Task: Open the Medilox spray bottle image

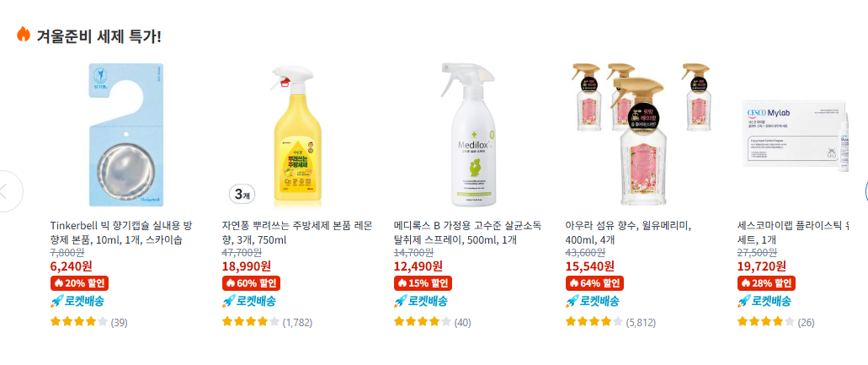Action: coord(471,135)
